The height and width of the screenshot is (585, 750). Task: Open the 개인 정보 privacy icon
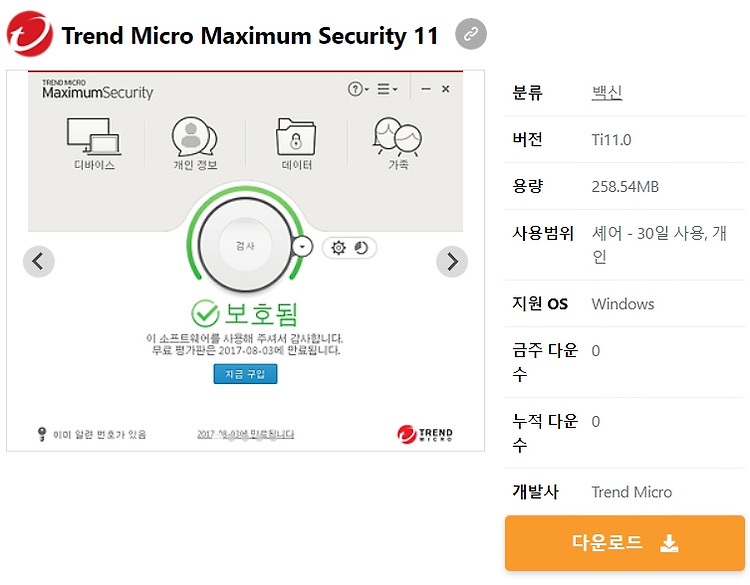point(195,143)
